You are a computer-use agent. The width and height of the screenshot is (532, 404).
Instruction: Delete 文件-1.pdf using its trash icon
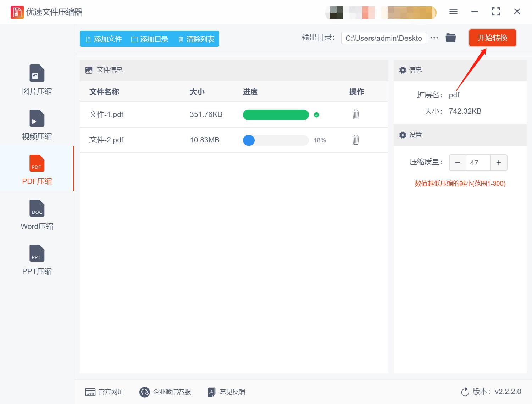(x=355, y=114)
